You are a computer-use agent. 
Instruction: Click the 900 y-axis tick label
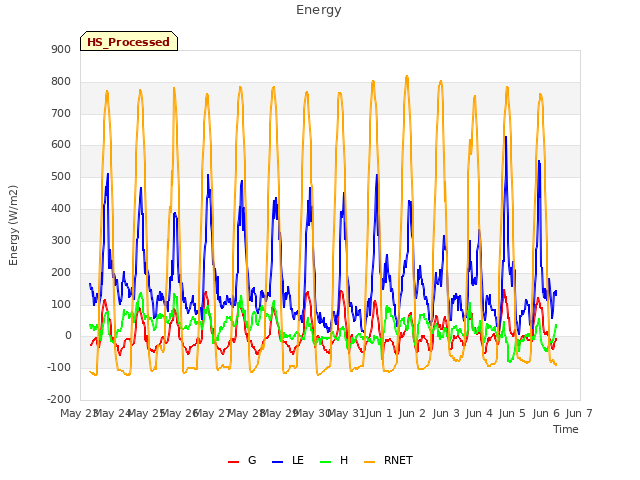61,49
